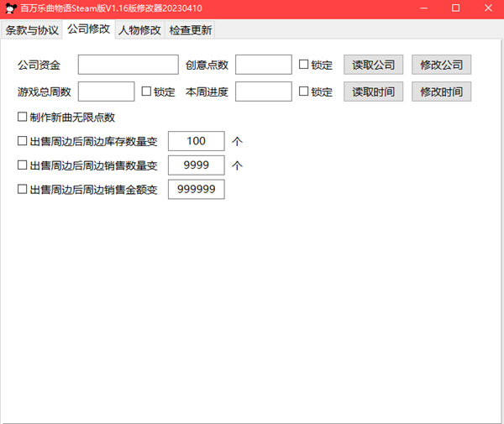Viewport: 504px width, 424px height.
Task: Open the 人物修改 tab
Action: point(139,30)
